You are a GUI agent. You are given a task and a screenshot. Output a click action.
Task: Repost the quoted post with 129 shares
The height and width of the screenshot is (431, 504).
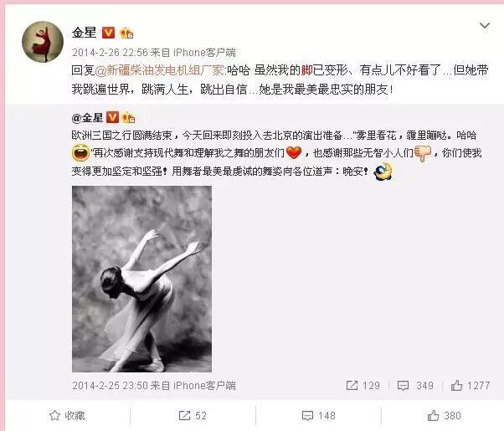click(x=363, y=385)
